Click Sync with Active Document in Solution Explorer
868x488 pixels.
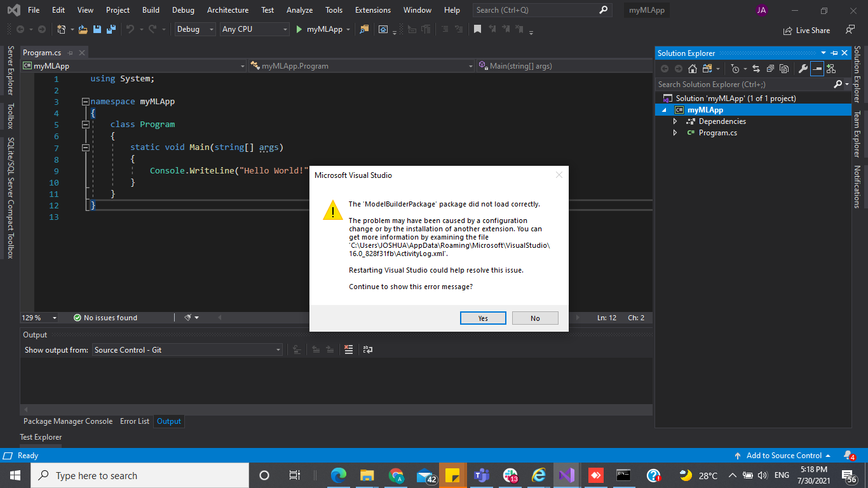click(x=757, y=68)
